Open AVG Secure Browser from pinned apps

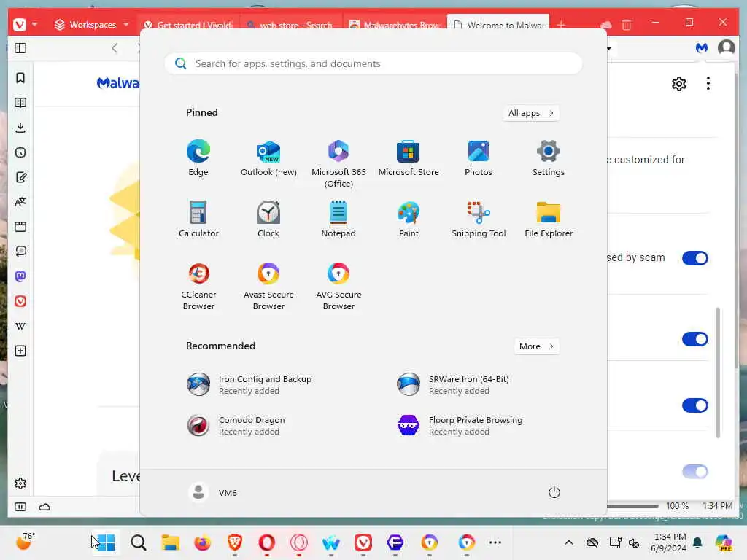(x=338, y=287)
